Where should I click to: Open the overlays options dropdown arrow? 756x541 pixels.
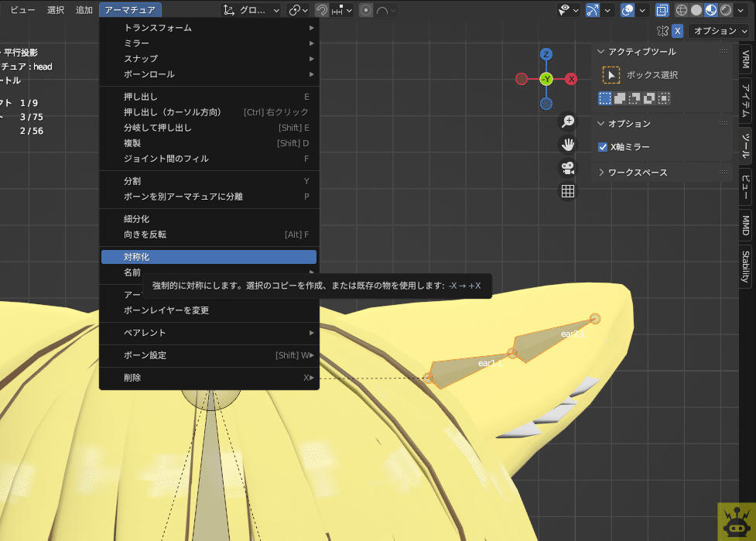642,10
